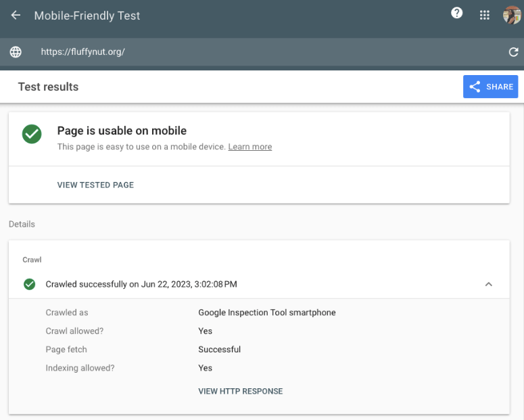524x420 pixels.
Task: Click the Crawl allowed? label
Action: (x=74, y=331)
